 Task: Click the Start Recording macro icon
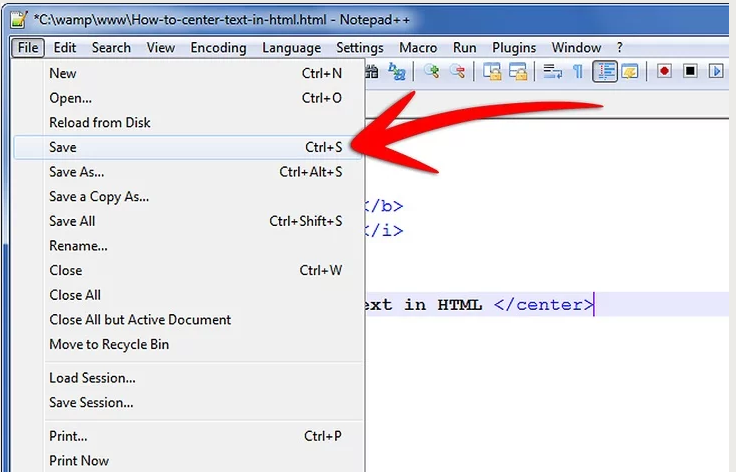664,71
